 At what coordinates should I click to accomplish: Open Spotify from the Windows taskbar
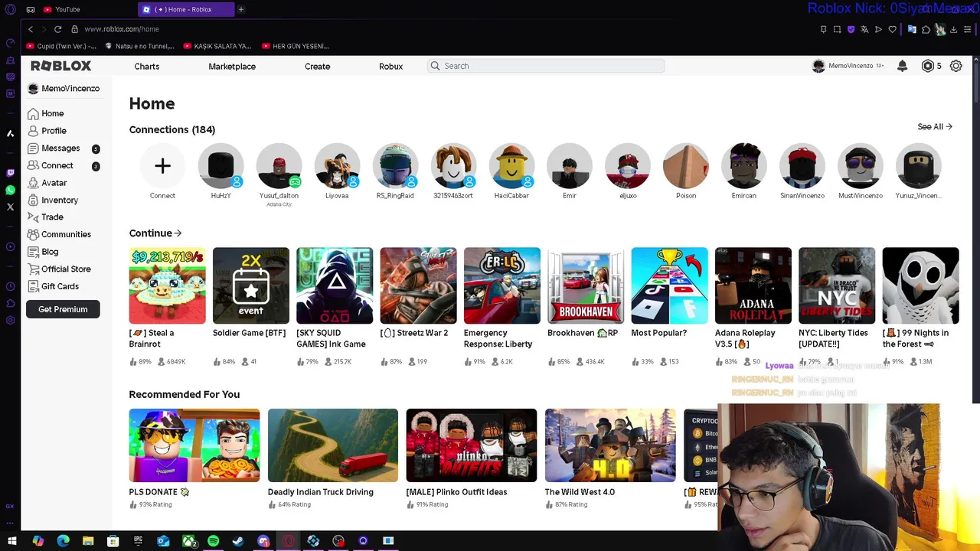[x=213, y=541]
